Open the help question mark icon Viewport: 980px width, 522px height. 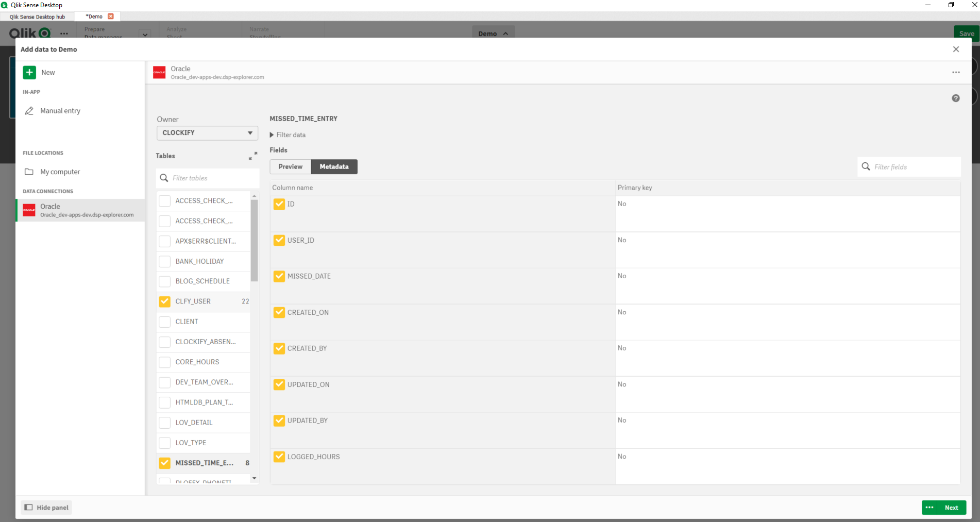click(x=956, y=98)
